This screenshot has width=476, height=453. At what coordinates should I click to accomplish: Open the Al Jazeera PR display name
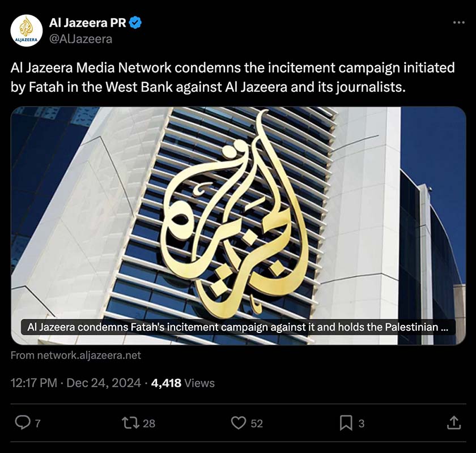[x=87, y=23]
